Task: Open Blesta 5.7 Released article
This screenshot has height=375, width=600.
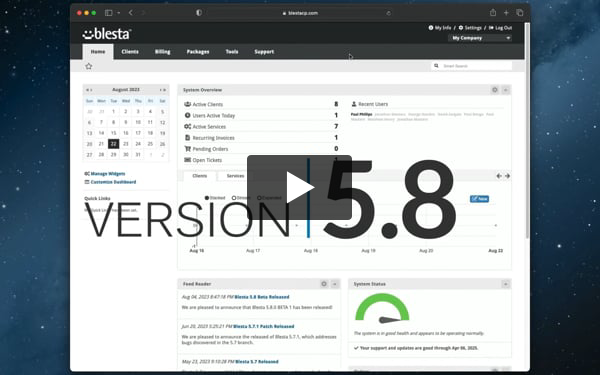Action: click(x=257, y=362)
